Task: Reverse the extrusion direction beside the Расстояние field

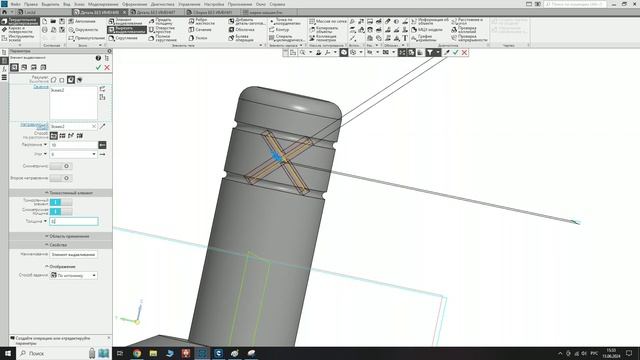Action: 102,145
